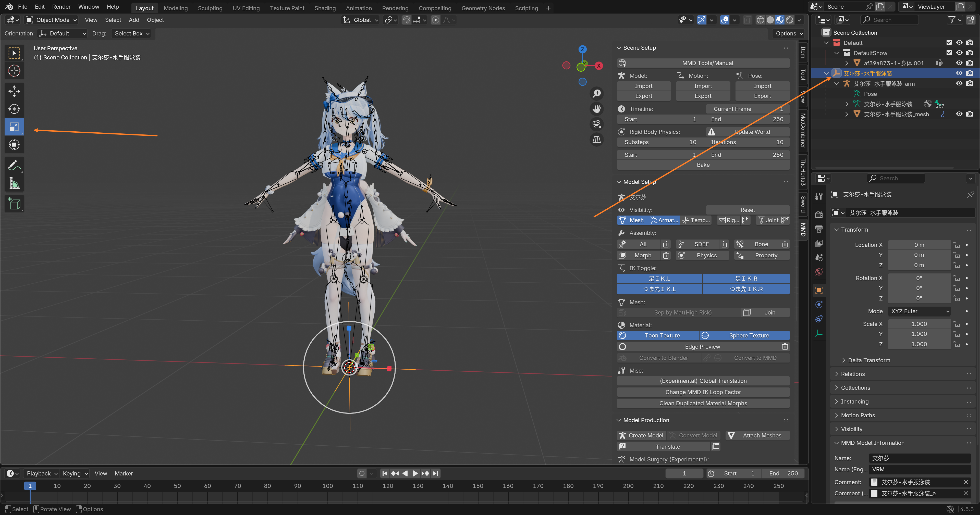Open the Object Mode dropdown
Screen dimensions: 980x515
pyautogui.click(x=51, y=20)
